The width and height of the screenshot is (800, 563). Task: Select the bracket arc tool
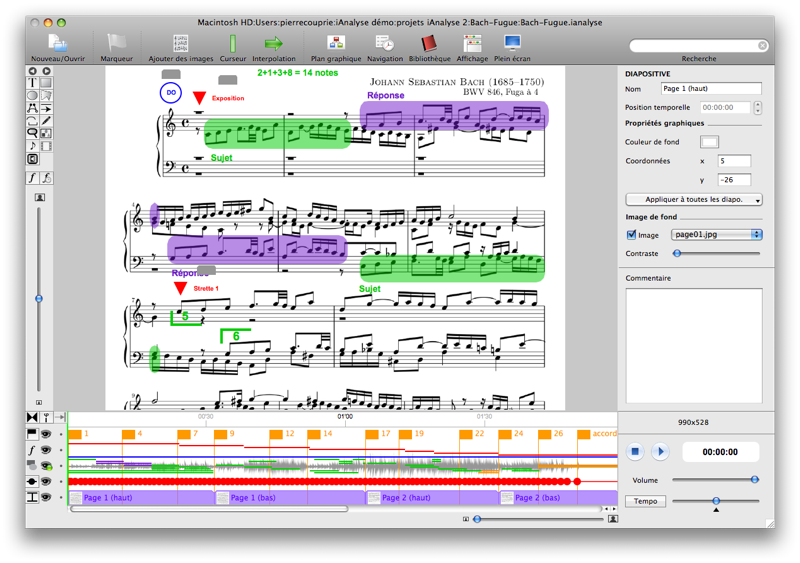(32, 121)
